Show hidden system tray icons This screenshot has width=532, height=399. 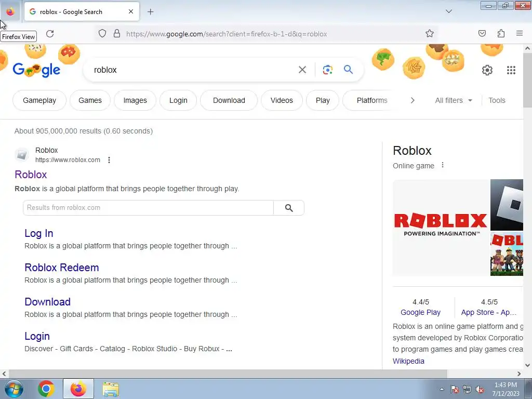tap(442, 389)
